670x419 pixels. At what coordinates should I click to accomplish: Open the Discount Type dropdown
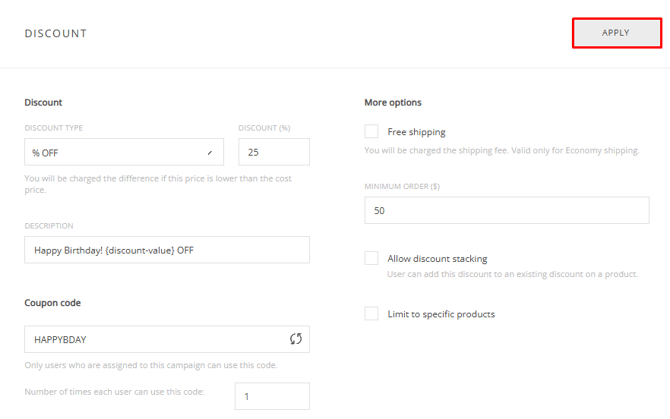point(123,153)
